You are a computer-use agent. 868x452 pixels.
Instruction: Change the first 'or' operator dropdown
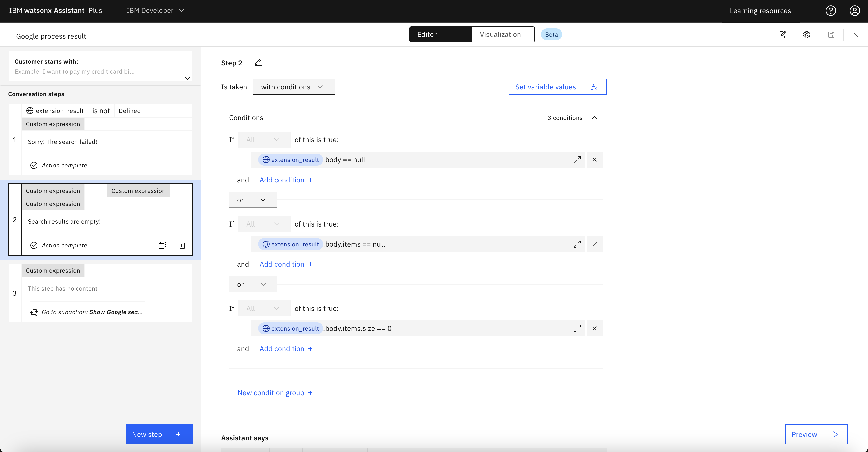[253, 199]
